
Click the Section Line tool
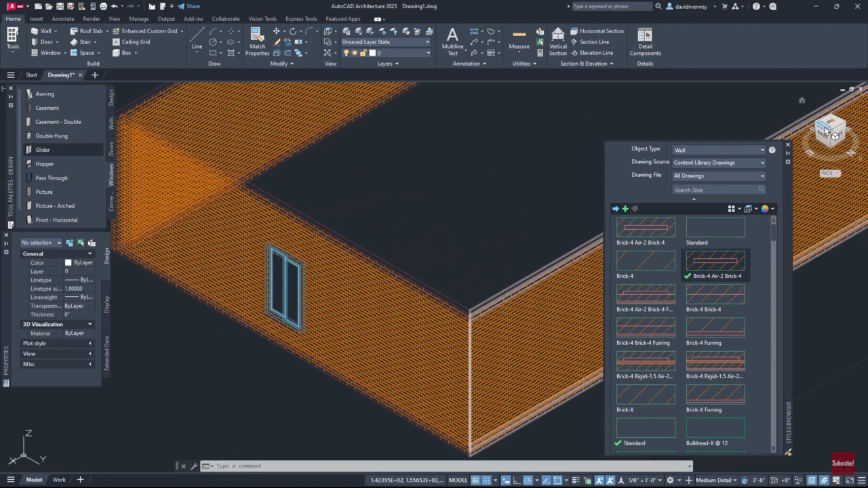tap(589, 42)
